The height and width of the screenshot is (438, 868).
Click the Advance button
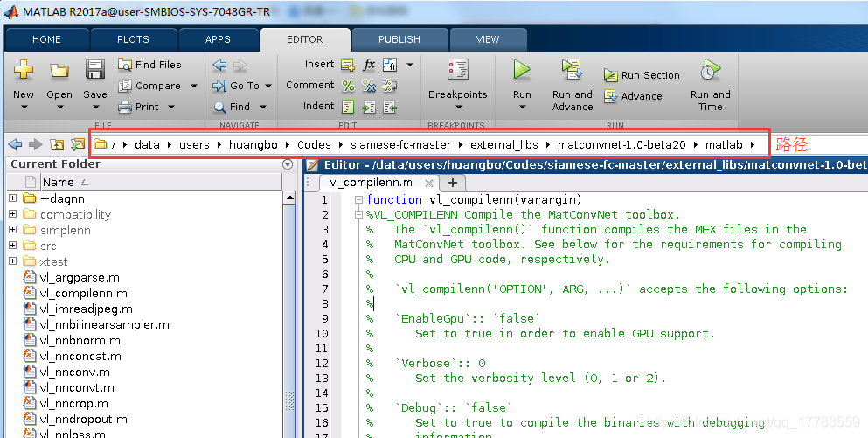[x=633, y=96]
